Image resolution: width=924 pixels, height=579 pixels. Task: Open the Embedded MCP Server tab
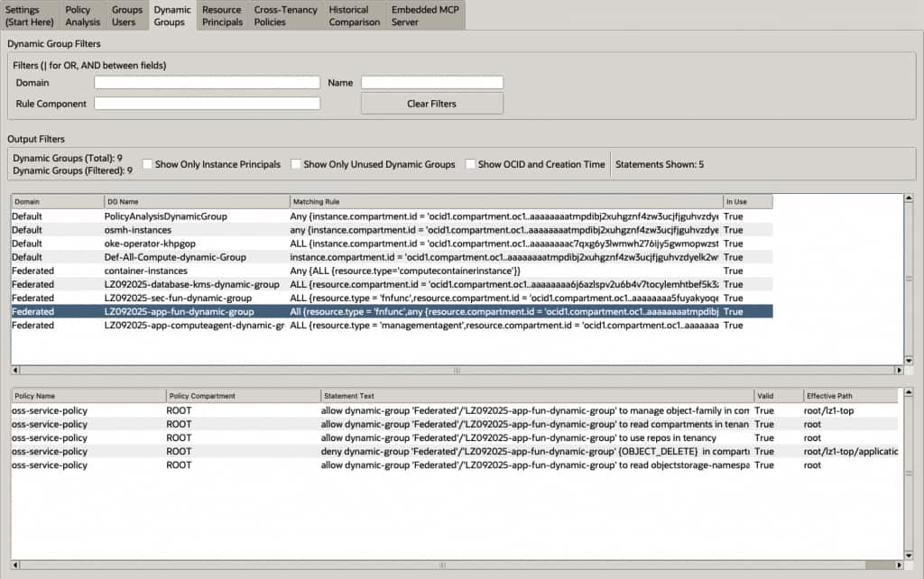[425, 16]
